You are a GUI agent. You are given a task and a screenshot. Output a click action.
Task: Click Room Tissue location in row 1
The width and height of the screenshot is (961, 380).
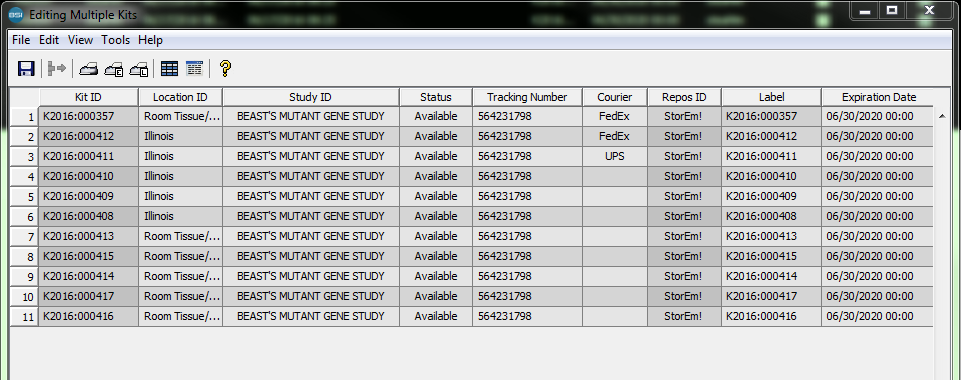point(180,116)
